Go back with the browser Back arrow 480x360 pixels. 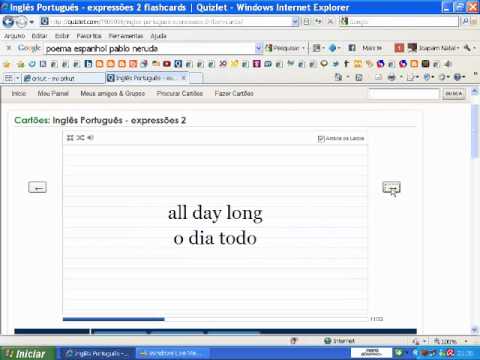coord(8,22)
